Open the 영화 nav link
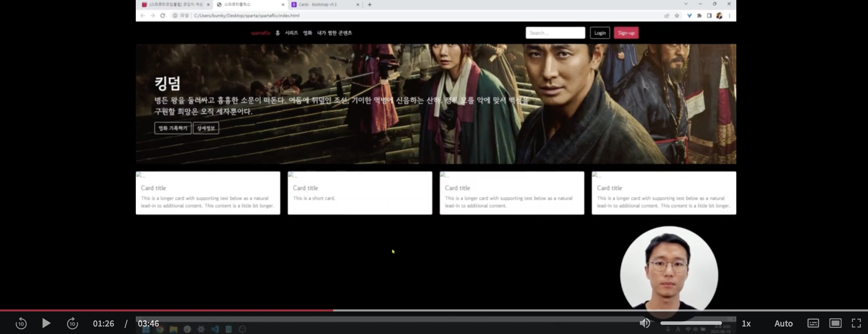The width and height of the screenshot is (868, 334). pyautogui.click(x=307, y=33)
